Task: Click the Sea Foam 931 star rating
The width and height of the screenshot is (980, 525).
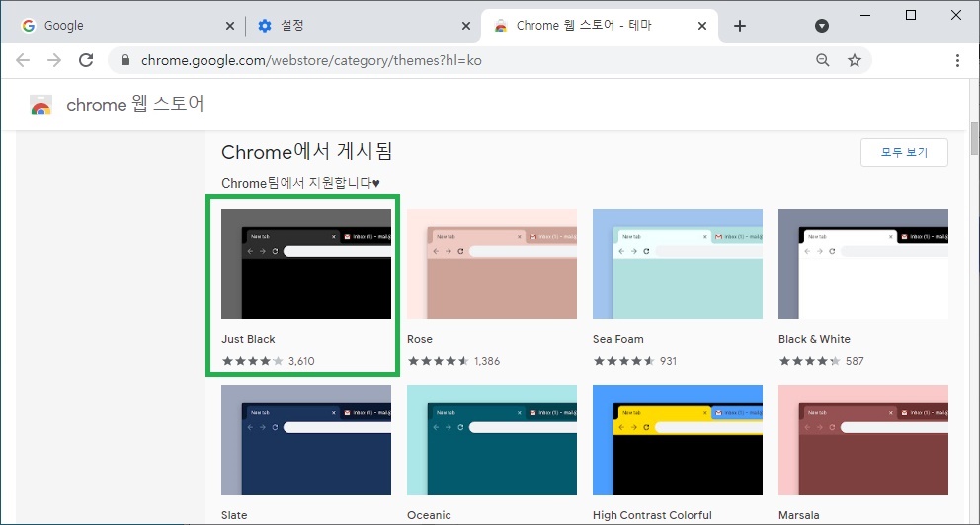Action: (635, 361)
